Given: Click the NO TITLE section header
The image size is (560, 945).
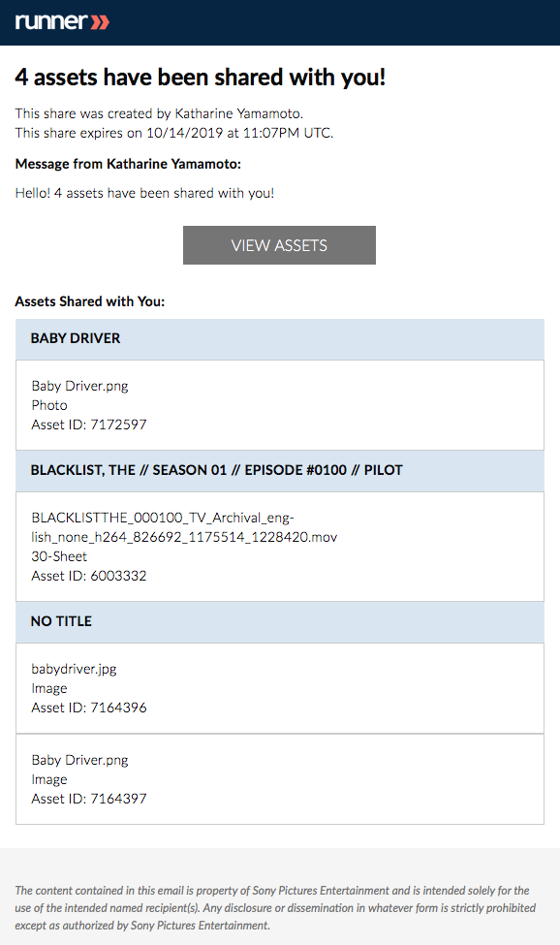Looking at the screenshot, I should (280, 622).
